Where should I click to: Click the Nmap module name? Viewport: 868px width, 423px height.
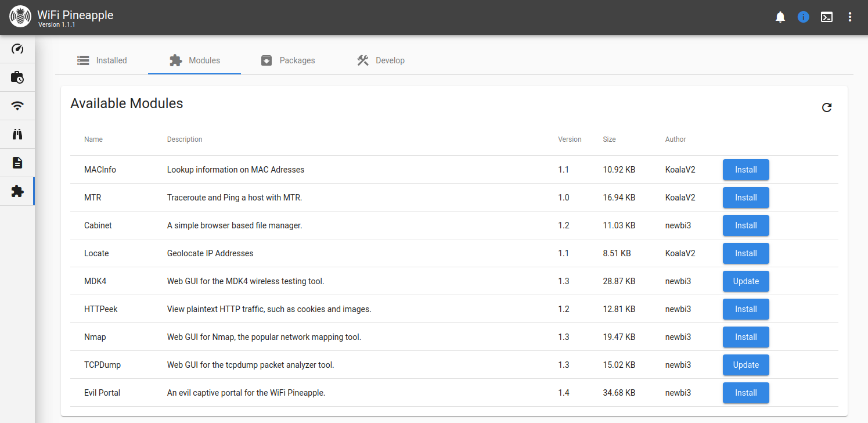(x=95, y=337)
